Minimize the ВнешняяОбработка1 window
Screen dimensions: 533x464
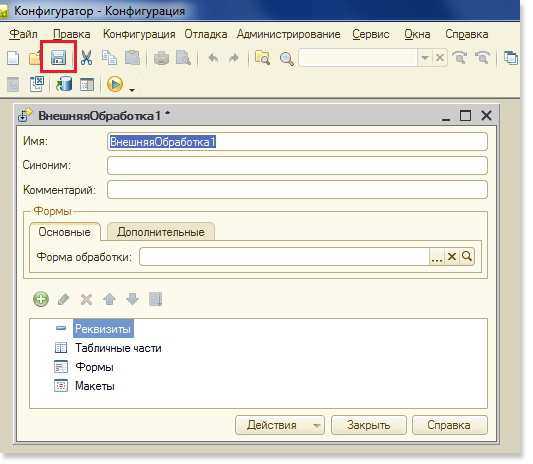(446, 116)
